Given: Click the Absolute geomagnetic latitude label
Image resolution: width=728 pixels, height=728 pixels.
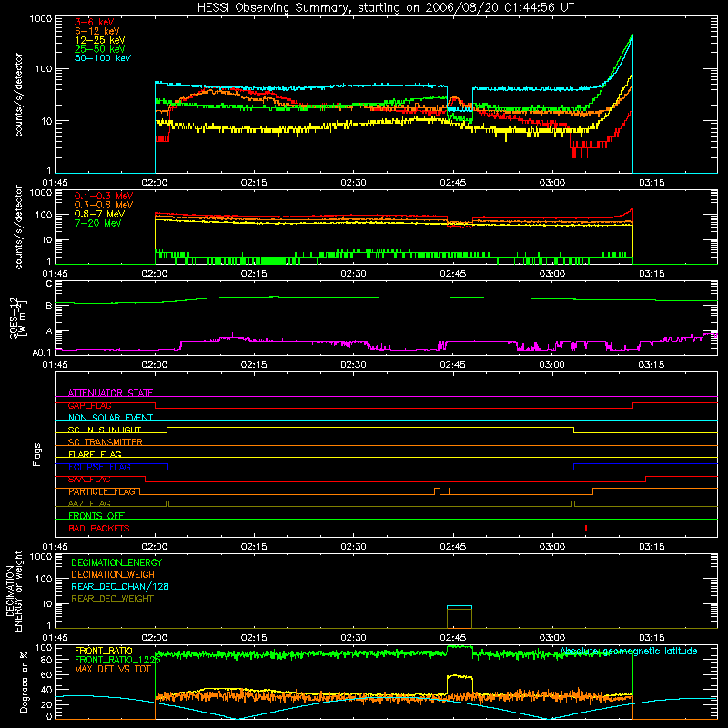Looking at the screenshot, I should pos(629,651).
